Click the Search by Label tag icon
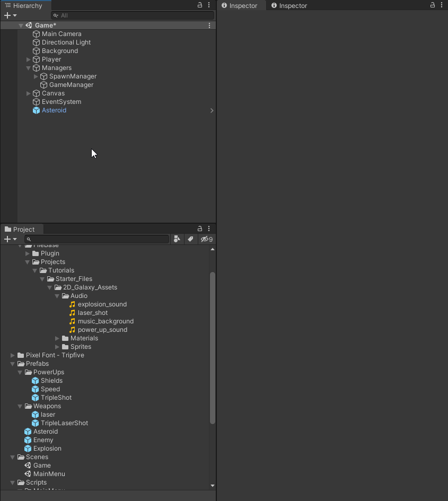Image resolution: width=448 pixels, height=501 pixels. (x=190, y=239)
